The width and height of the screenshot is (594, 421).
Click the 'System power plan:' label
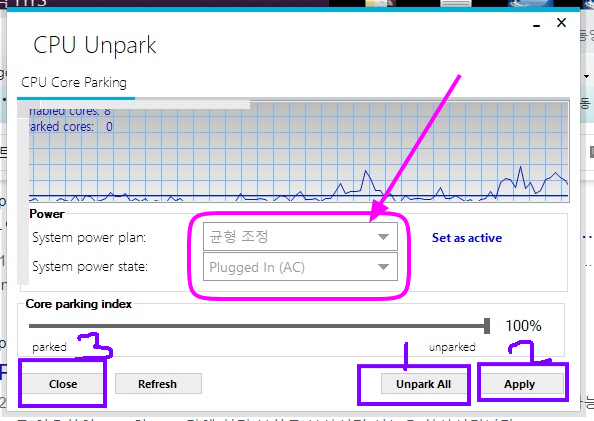click(x=89, y=238)
